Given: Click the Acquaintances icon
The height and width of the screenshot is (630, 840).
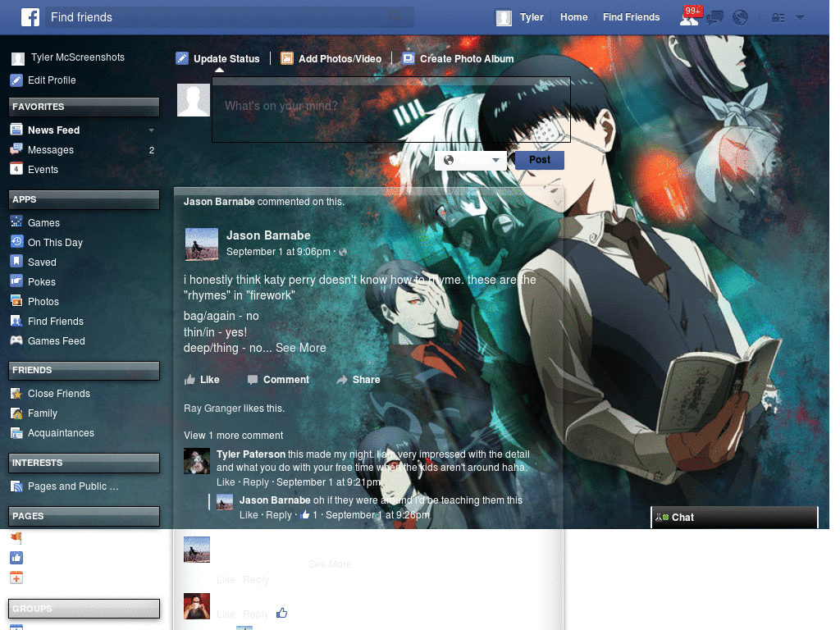Looking at the screenshot, I should [x=16, y=433].
